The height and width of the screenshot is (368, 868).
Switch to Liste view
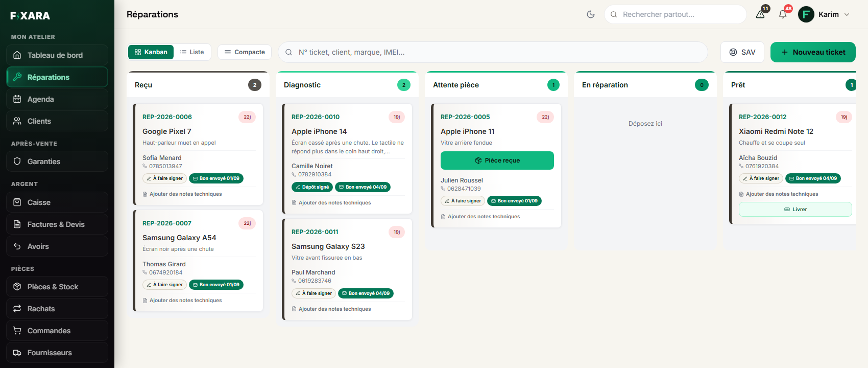[192, 52]
